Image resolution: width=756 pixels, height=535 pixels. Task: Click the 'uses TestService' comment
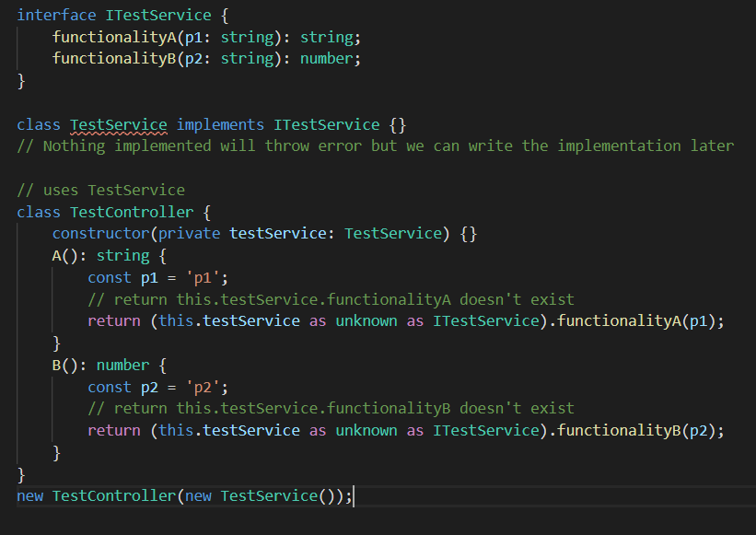pyautogui.click(x=99, y=190)
